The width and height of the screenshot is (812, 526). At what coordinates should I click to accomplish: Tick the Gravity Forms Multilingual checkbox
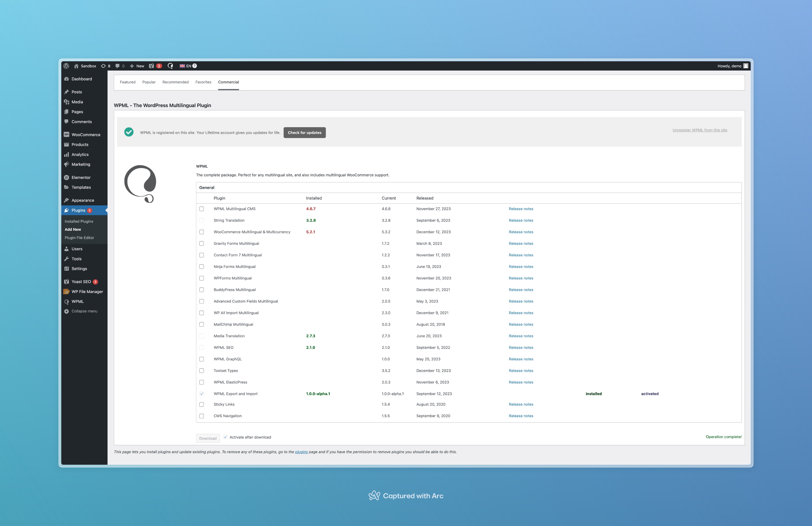tap(202, 244)
